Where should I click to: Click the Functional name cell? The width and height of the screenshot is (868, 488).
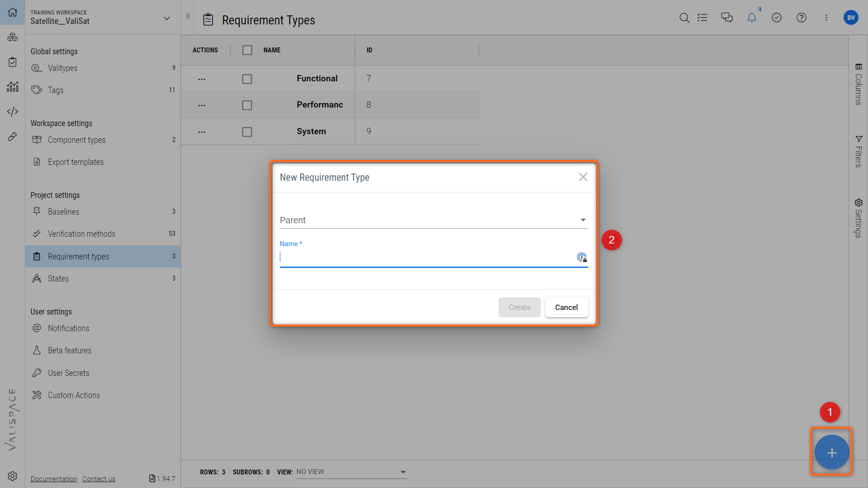[x=317, y=79]
